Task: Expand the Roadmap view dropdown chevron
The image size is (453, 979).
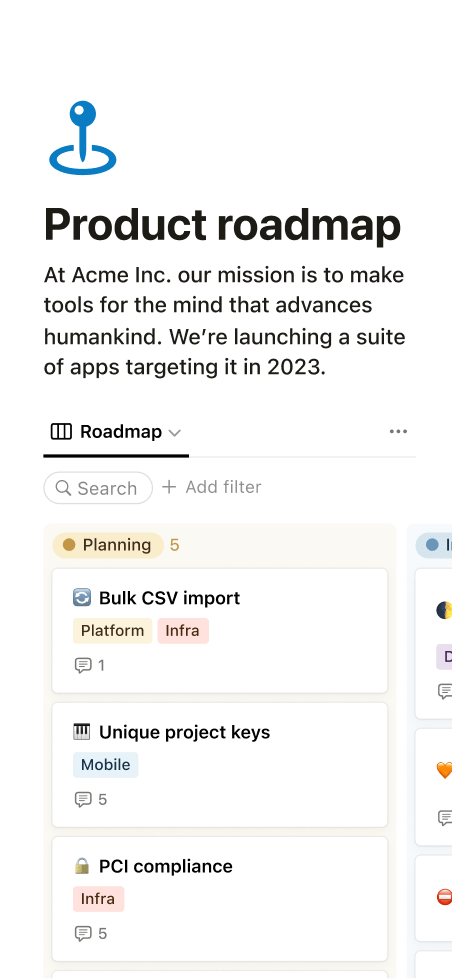Action: (175, 433)
